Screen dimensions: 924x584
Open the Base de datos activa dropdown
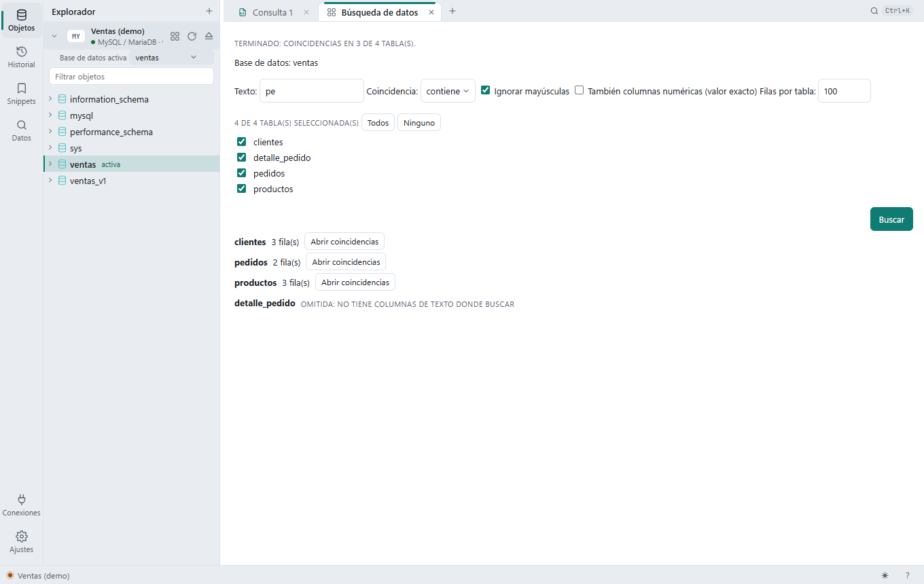point(171,58)
